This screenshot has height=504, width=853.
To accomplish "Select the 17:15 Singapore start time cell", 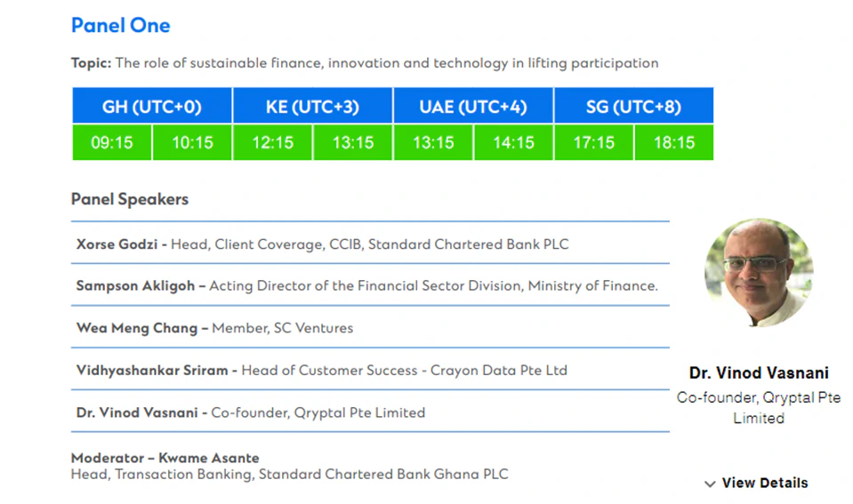I will (x=593, y=143).
